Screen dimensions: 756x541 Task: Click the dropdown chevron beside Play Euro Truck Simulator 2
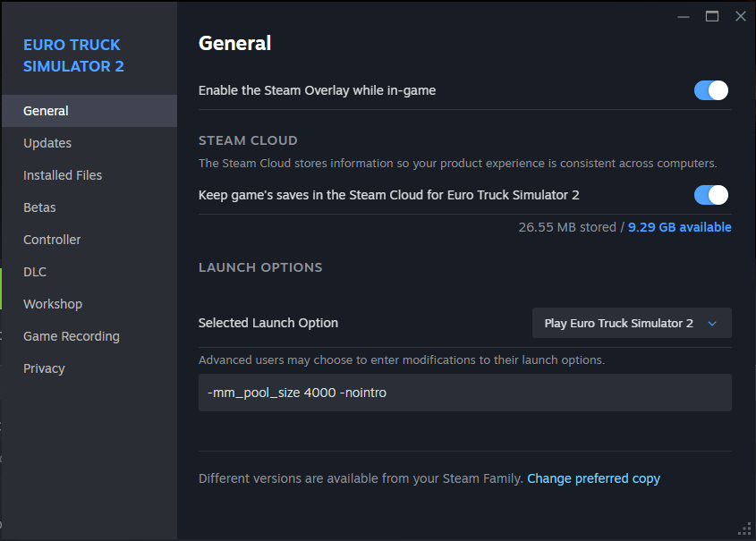(712, 324)
